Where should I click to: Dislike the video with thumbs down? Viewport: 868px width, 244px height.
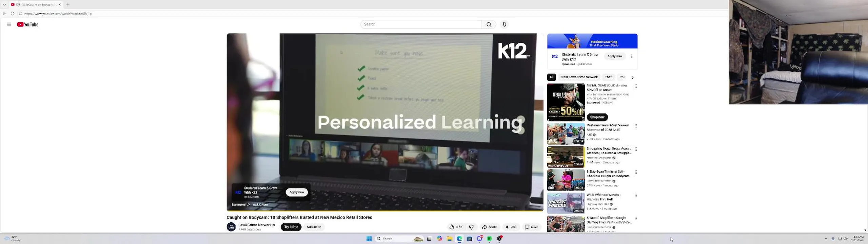pyautogui.click(x=471, y=227)
